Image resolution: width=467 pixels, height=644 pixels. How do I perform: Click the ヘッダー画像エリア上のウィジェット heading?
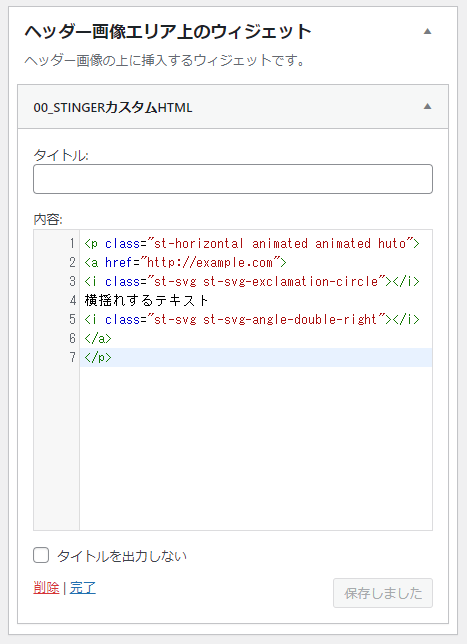click(x=168, y=31)
